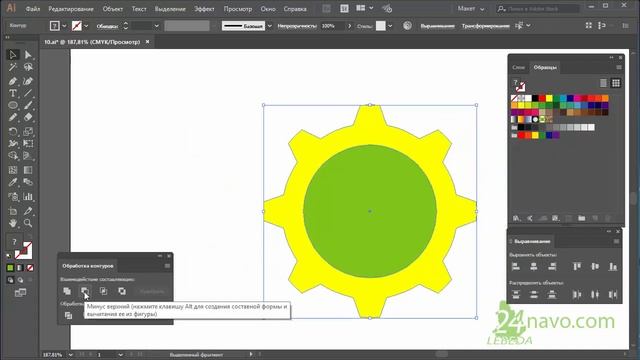This screenshot has width=640, height=360.
Task: Apply Exclude in Pathfinder panel
Action: pos(122,291)
